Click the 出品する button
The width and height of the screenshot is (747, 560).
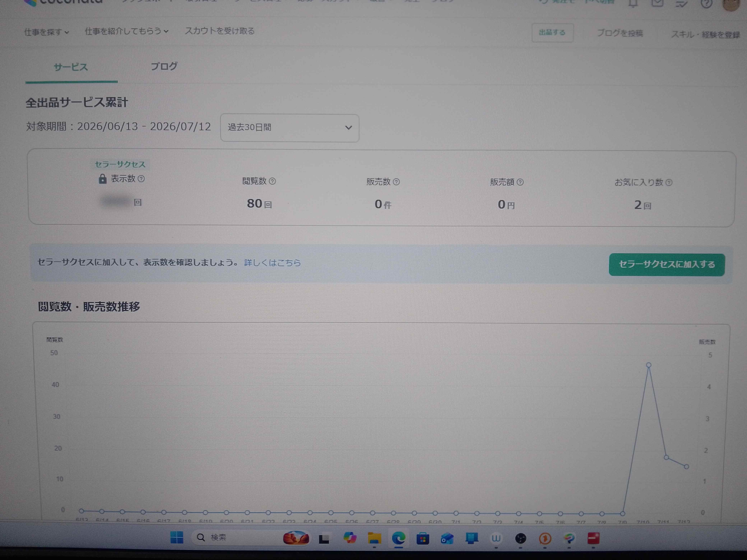pyautogui.click(x=552, y=33)
